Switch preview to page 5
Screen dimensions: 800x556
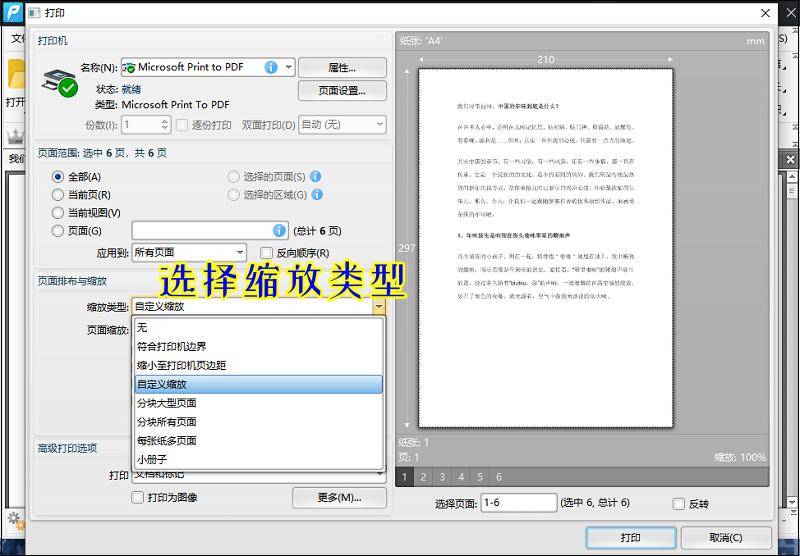click(x=480, y=477)
